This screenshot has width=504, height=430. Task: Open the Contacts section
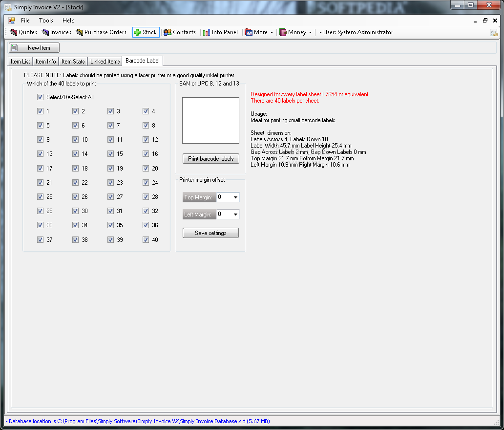pyautogui.click(x=180, y=32)
